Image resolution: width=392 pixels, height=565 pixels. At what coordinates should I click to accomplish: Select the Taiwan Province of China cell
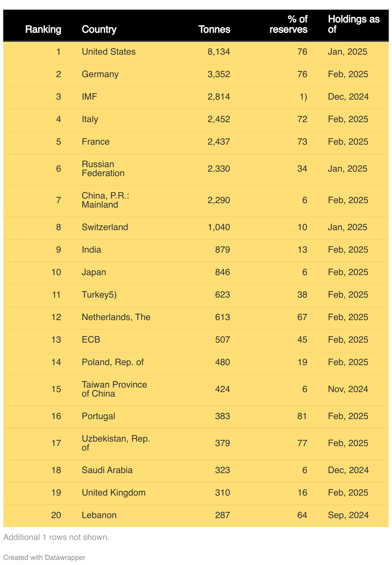coord(114,389)
